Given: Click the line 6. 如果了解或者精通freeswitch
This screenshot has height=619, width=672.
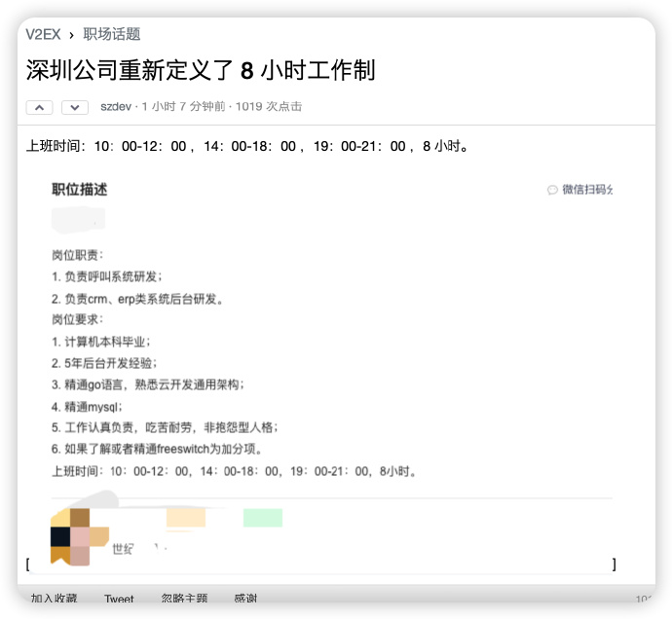Looking at the screenshot, I should coord(157,449).
